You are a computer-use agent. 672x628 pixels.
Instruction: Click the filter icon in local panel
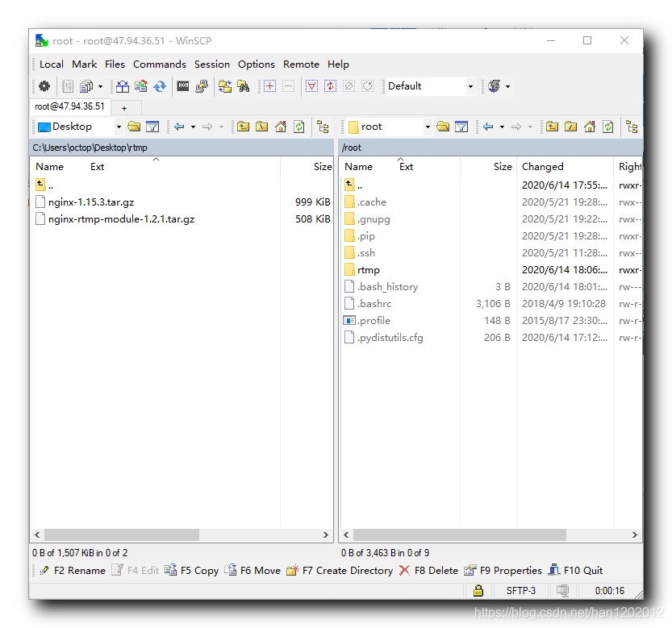[x=152, y=127]
